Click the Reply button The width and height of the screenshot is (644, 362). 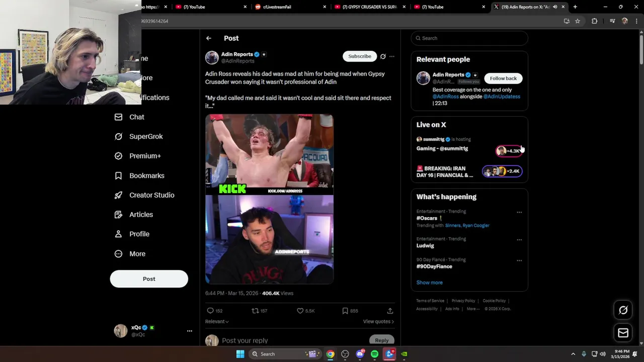[382, 340]
